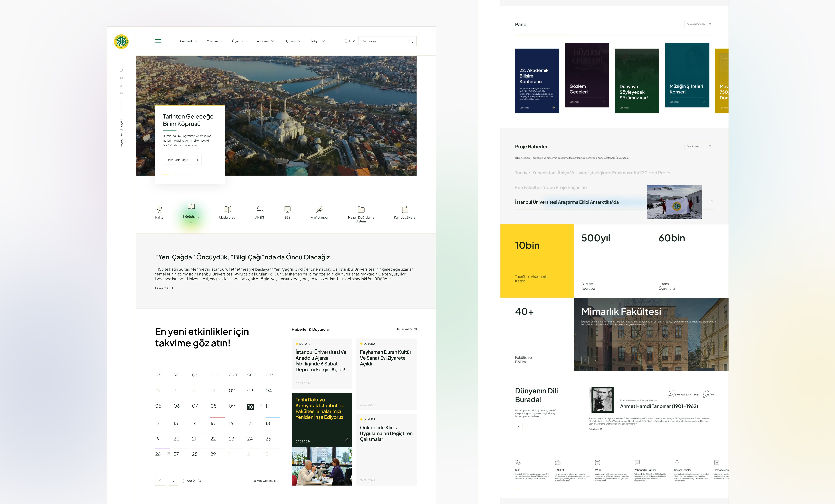Open Feyhaman Duran Kültür Ve Sanat Evi announcement
The image size is (835, 504).
[x=386, y=374]
